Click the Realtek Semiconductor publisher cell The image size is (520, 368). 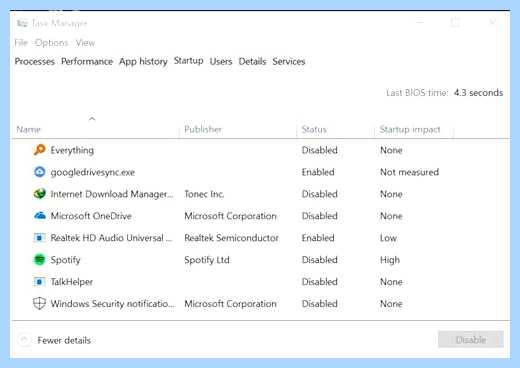tap(231, 238)
